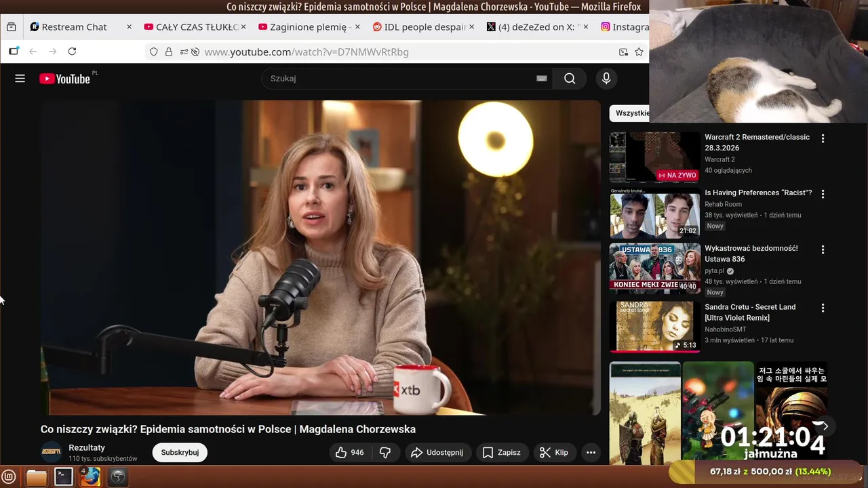Click the YouTube search magnifier button
Viewport: 868px width, 488px height.
570,79
